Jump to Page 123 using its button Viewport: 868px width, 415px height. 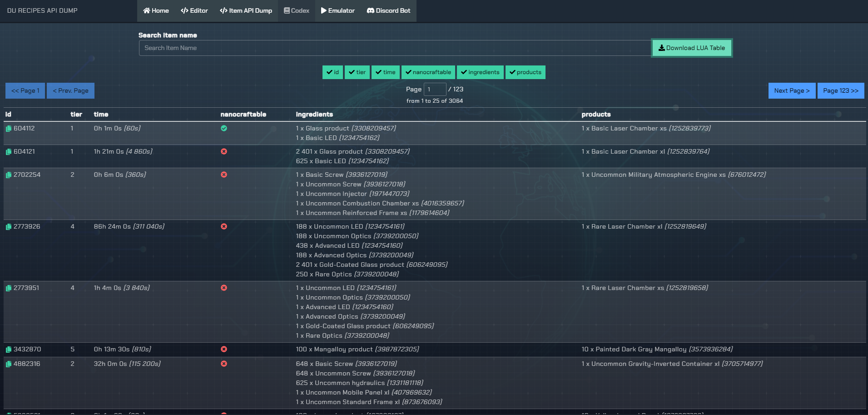[x=841, y=90]
